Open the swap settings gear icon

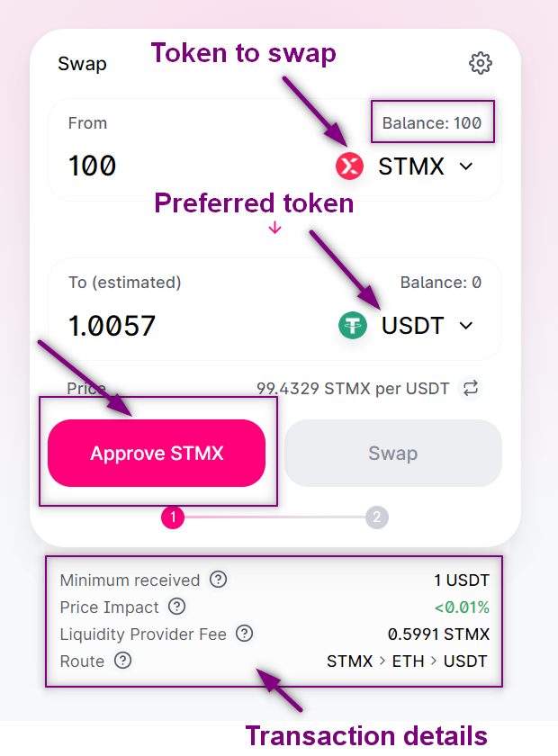click(481, 63)
